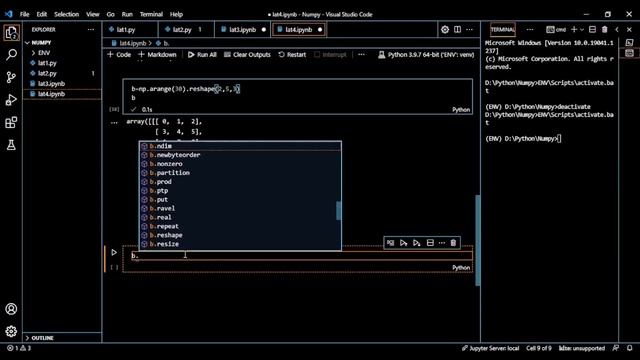This screenshot has height=360, width=640.
Task: Click notebook editor vertical scrollbar
Action: click(x=478, y=240)
